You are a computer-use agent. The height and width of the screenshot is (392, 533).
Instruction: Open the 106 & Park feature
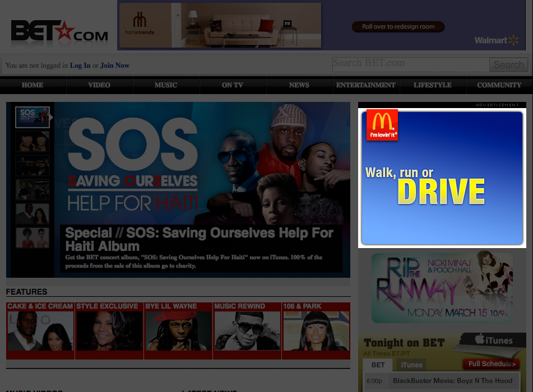click(x=316, y=330)
